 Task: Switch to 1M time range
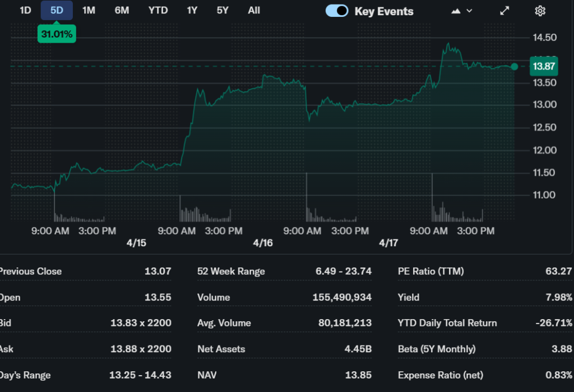point(89,10)
